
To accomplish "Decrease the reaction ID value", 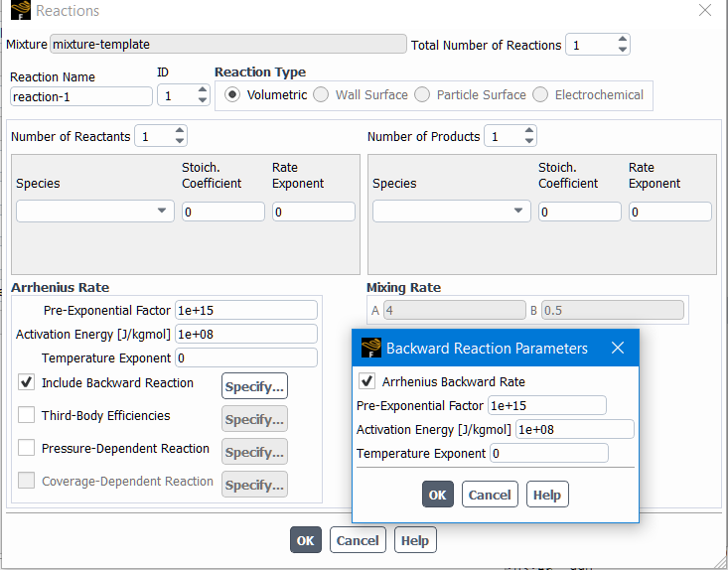I will [203, 100].
